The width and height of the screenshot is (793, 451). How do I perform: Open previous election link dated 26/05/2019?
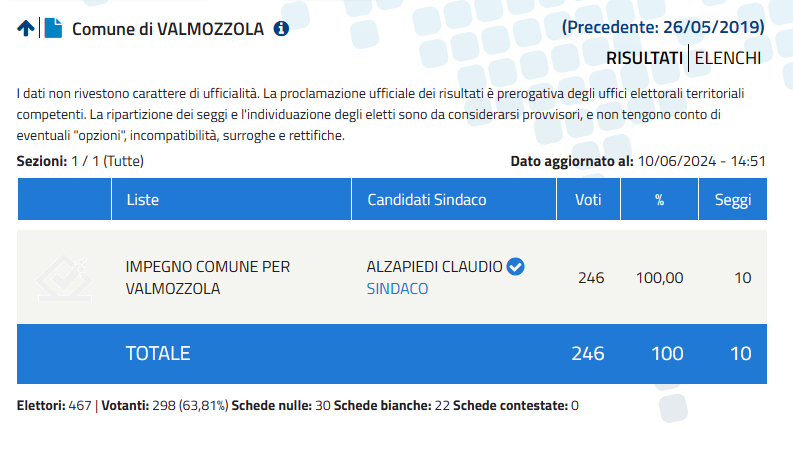coord(663,27)
